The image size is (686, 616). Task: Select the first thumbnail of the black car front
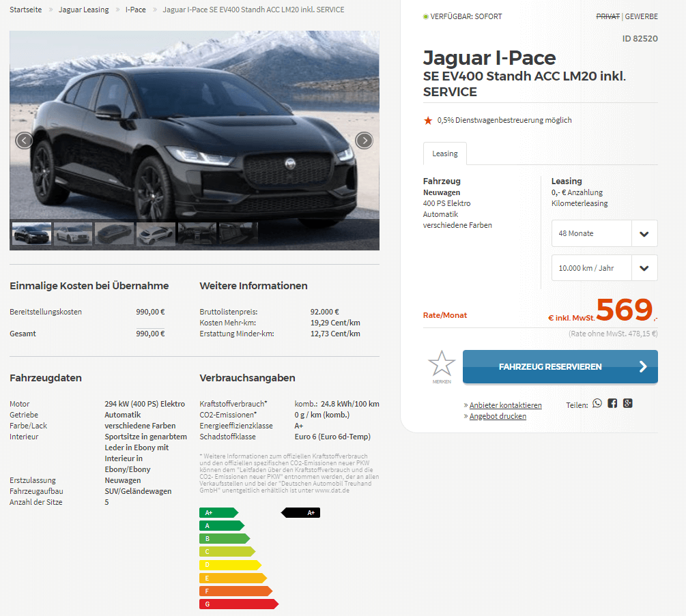coord(31,233)
